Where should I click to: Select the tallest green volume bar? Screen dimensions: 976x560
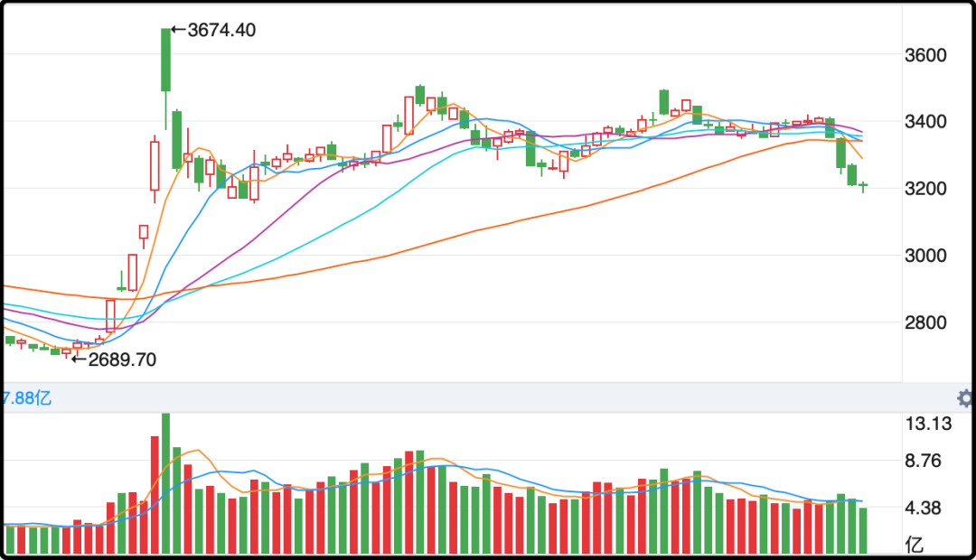pos(166,483)
